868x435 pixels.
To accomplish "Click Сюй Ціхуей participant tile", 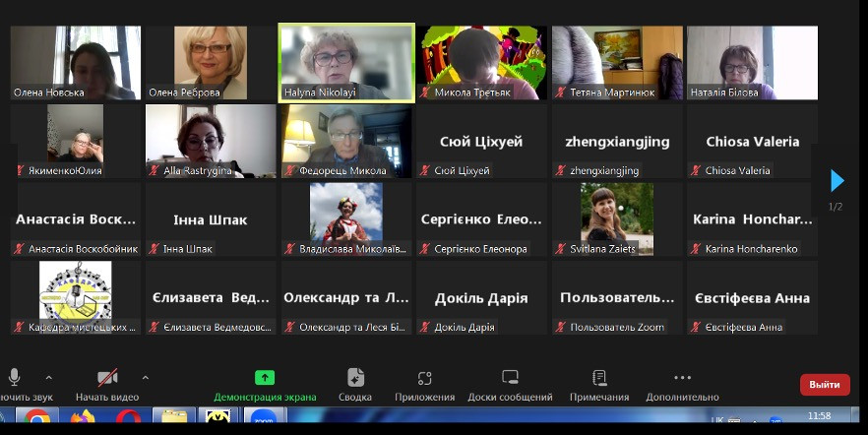I will click(x=481, y=141).
